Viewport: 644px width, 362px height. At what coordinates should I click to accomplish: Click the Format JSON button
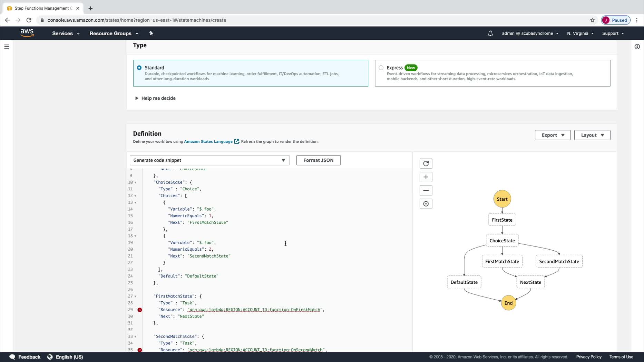tap(318, 160)
